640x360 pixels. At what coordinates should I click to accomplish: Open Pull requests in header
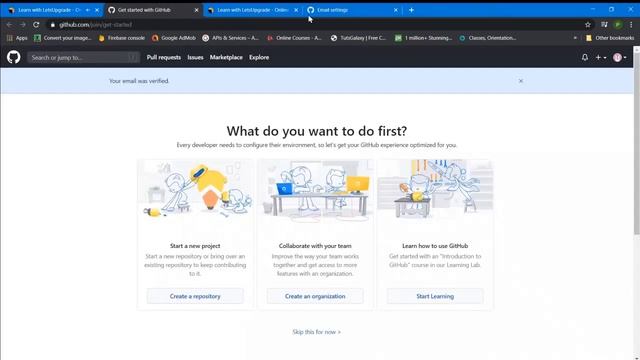[164, 58]
